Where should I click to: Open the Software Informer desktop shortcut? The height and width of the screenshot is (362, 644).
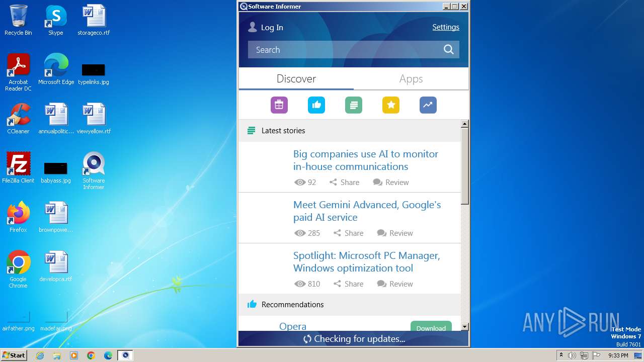coord(94,171)
